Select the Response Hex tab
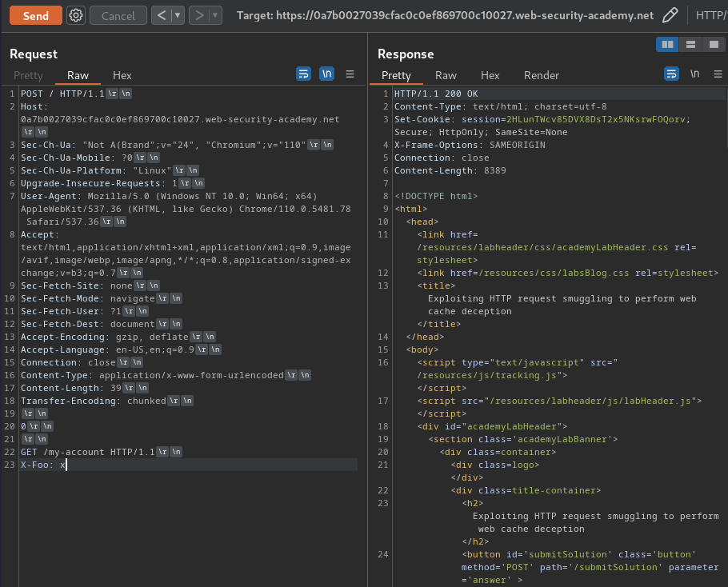Viewport: 728px width, 587px height. click(490, 75)
